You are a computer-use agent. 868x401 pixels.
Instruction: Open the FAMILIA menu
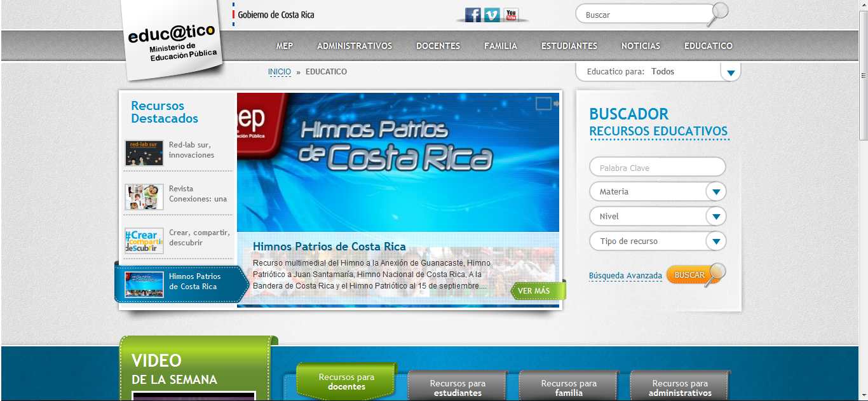click(501, 46)
